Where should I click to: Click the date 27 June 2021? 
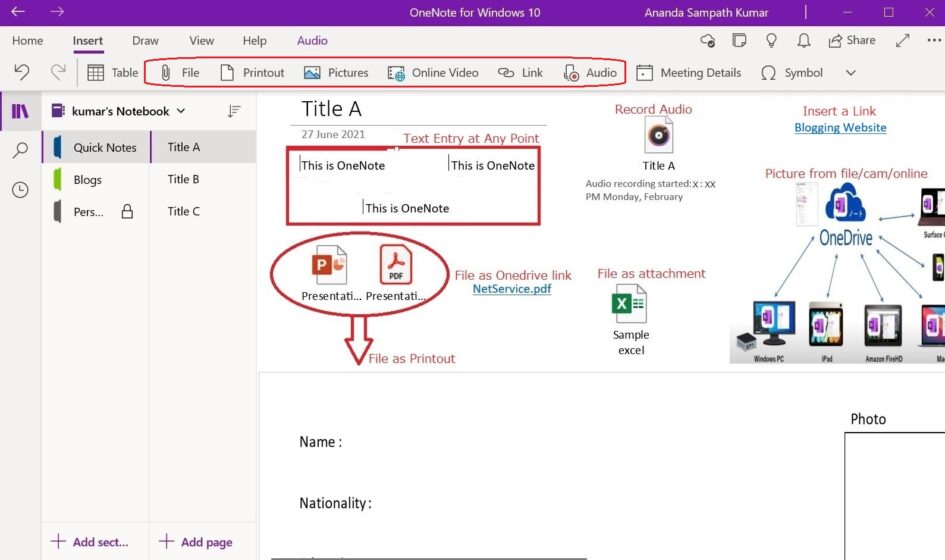coord(333,134)
